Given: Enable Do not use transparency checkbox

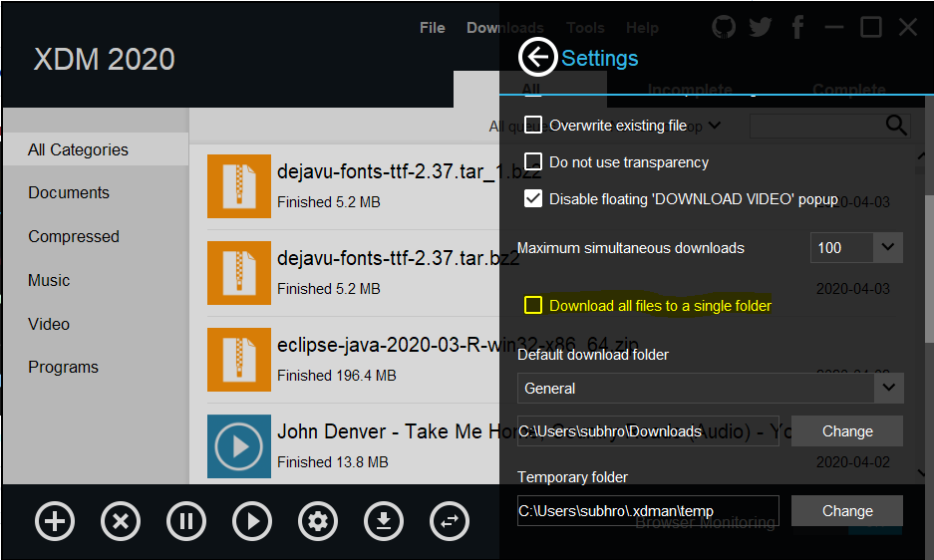Looking at the screenshot, I should pyautogui.click(x=533, y=162).
